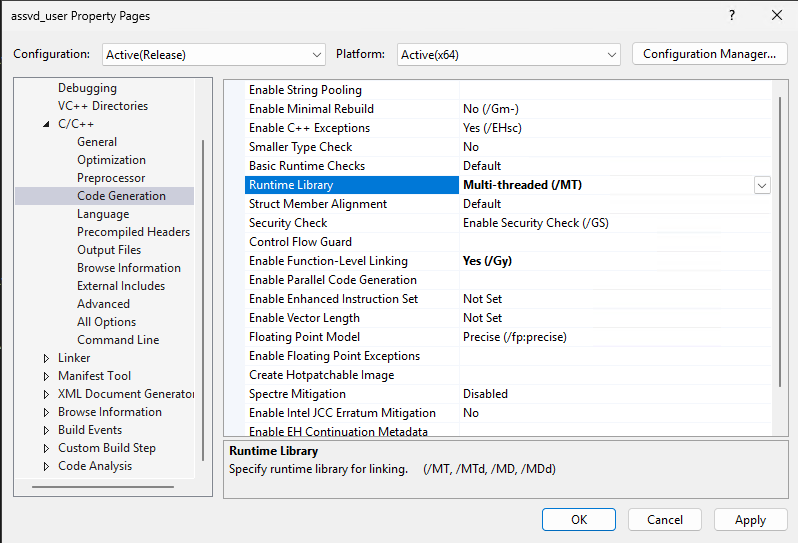Expand the Build Events node
The height and width of the screenshot is (543, 798).
click(x=46, y=431)
